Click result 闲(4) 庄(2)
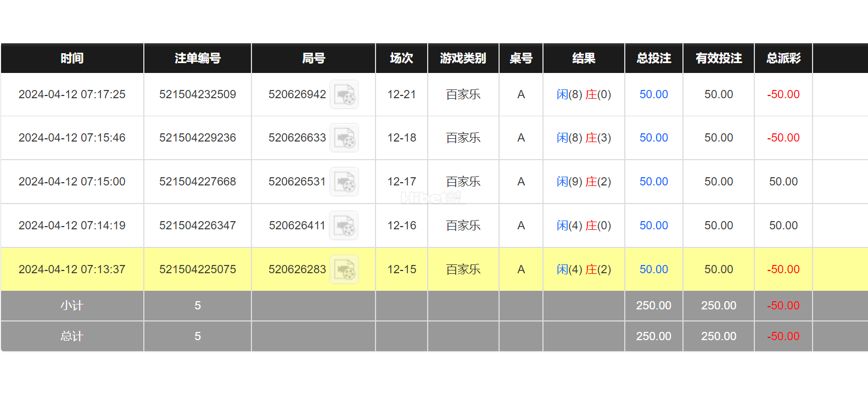 coord(584,269)
